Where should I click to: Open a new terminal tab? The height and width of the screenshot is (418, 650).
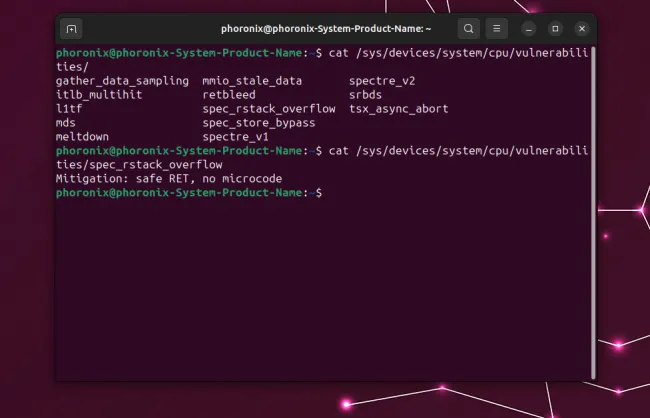(71, 29)
